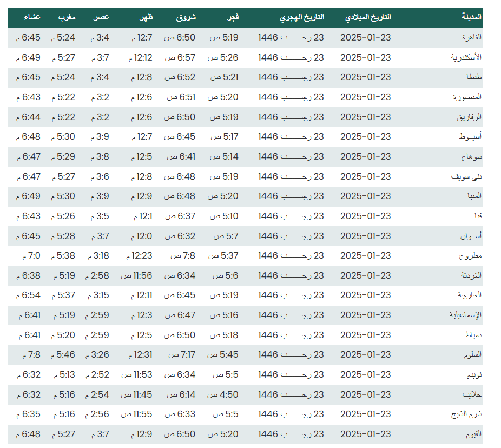Select the الغردقة Dhuhr time 11:56
The width and height of the screenshot is (501, 448).
tap(136, 276)
